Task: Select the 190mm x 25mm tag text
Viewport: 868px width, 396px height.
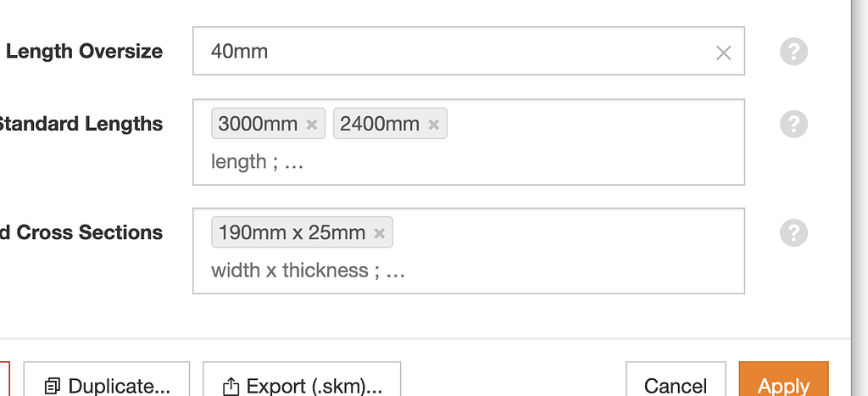Action: tap(292, 233)
